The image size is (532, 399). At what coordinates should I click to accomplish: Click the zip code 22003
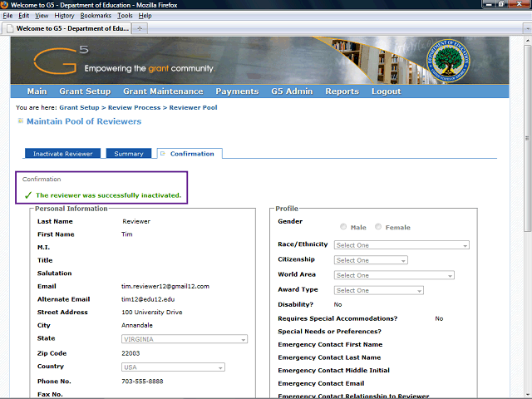pos(131,353)
